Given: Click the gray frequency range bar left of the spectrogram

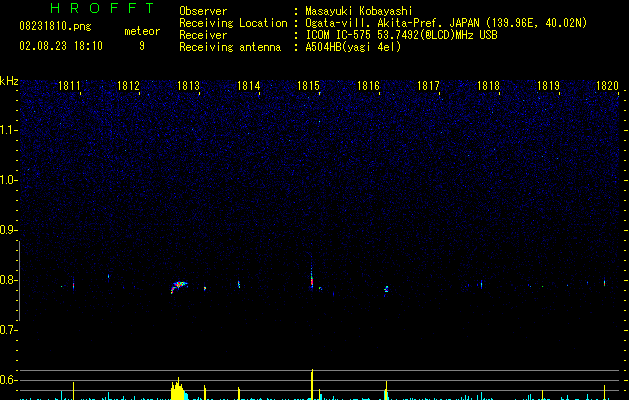Looking at the screenshot, I should click(19, 281).
